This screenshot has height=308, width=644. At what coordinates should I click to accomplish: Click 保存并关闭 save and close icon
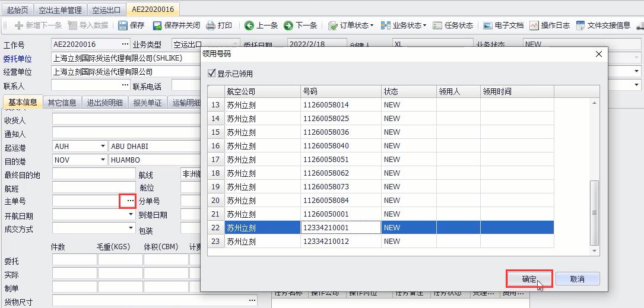176,26
